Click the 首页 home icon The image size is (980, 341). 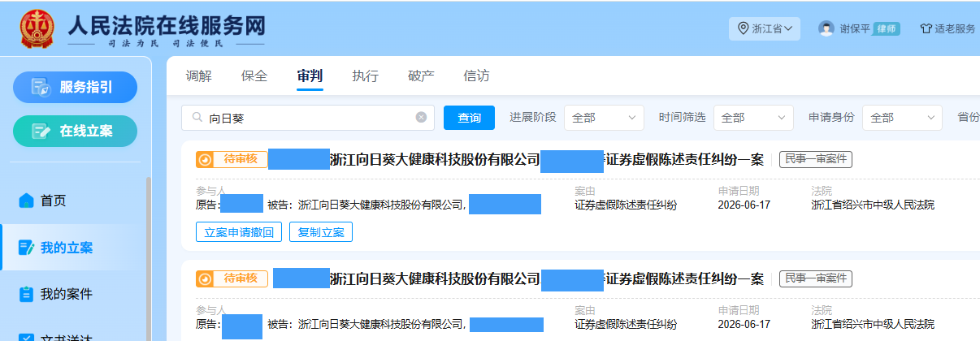[x=27, y=201]
